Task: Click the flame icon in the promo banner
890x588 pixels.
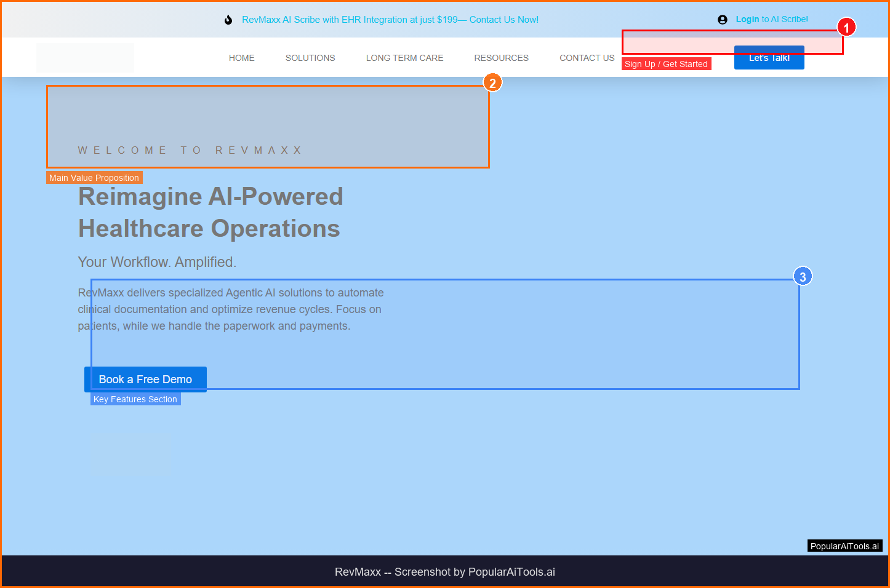Action: 228,20
